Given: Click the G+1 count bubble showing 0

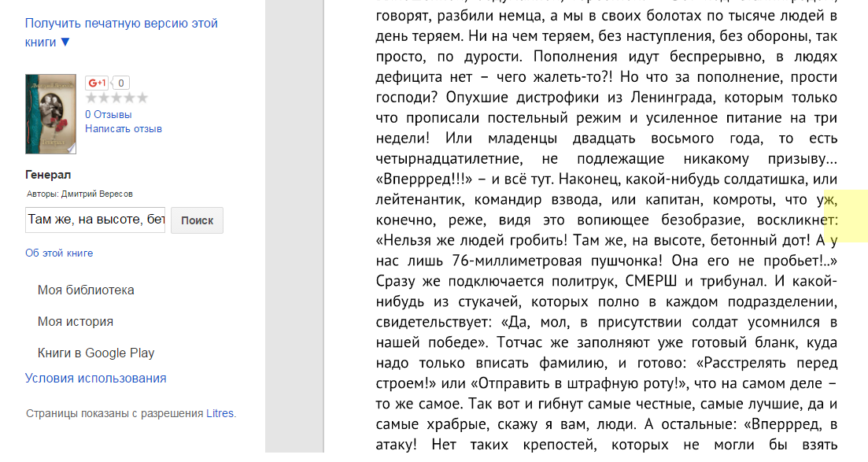Looking at the screenshot, I should (121, 83).
